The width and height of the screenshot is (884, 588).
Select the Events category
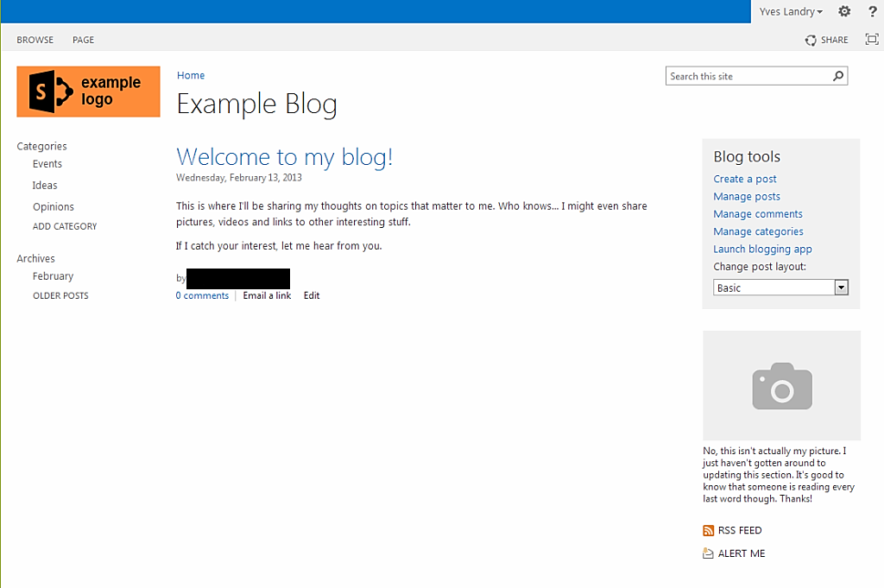click(47, 164)
